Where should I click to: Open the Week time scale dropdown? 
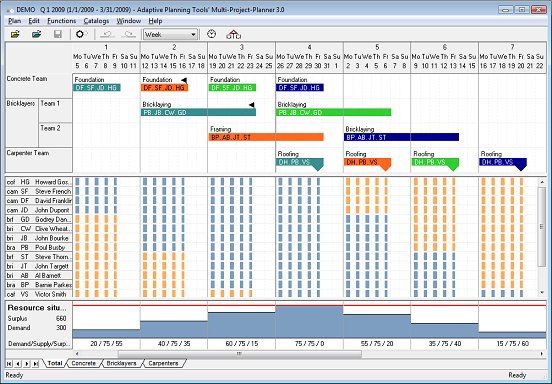[x=170, y=34]
